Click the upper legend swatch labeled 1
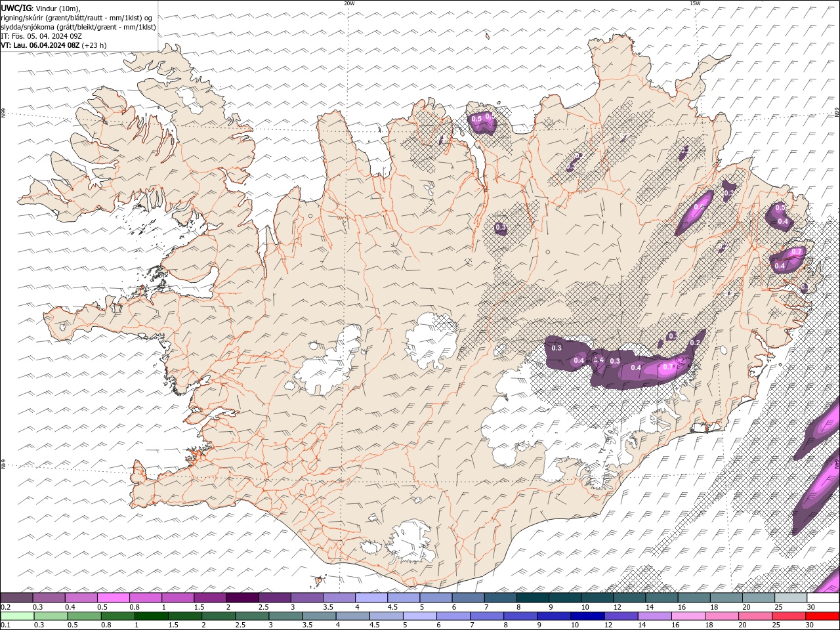The width and height of the screenshot is (840, 630). click(178, 598)
